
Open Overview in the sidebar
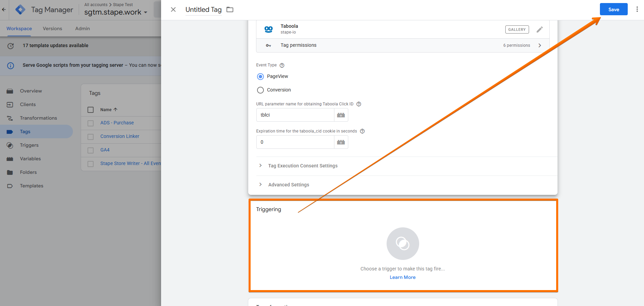[31, 91]
